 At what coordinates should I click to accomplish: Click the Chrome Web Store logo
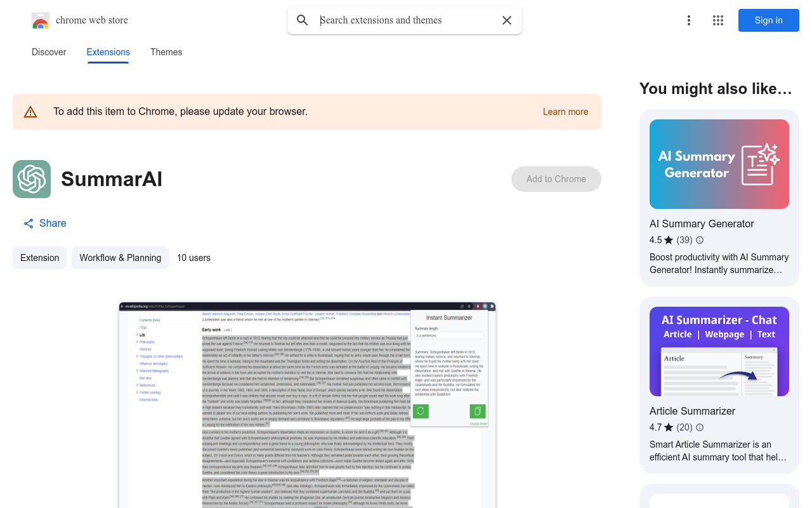[x=41, y=20]
